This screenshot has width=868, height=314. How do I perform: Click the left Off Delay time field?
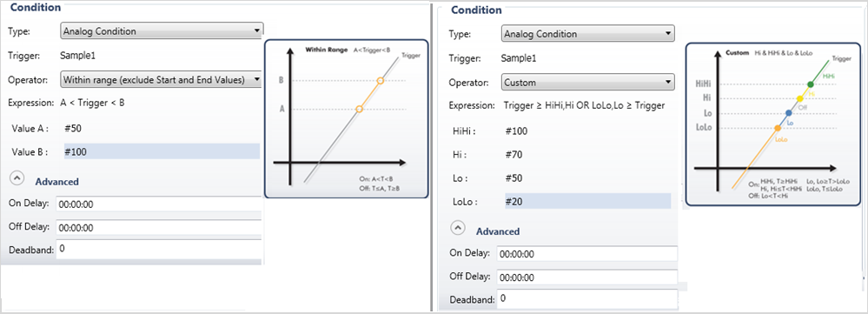(159, 228)
